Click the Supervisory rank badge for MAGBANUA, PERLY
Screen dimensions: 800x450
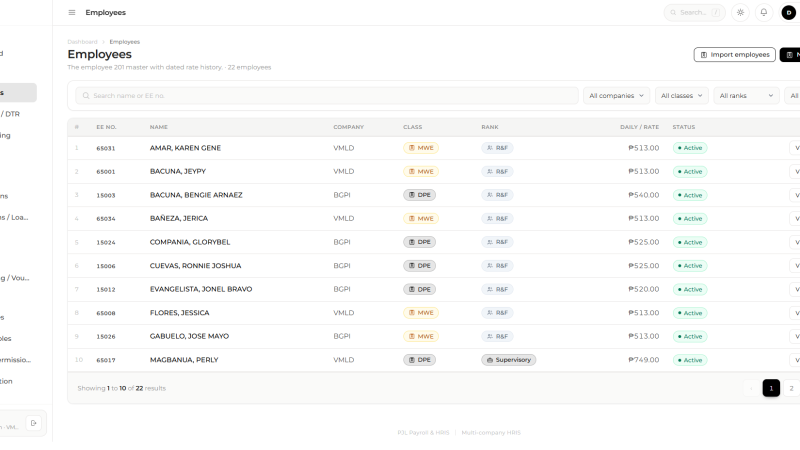pyautogui.click(x=508, y=360)
